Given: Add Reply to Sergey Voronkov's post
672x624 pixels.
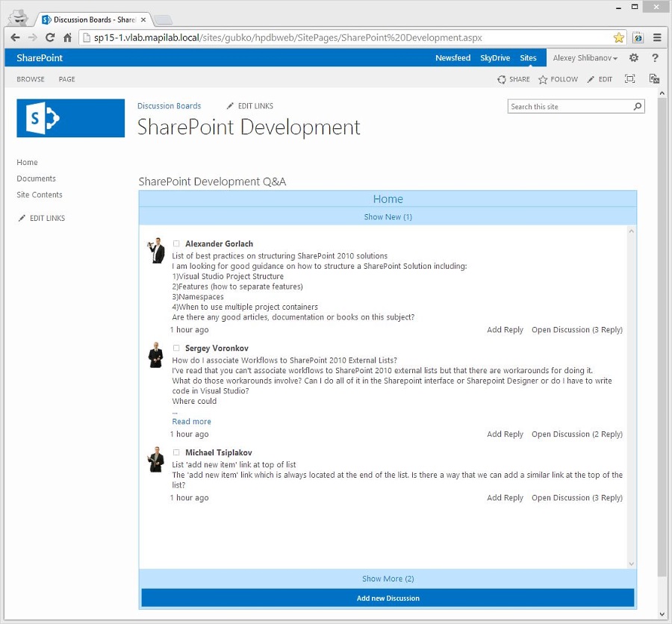Looking at the screenshot, I should click(x=505, y=434).
